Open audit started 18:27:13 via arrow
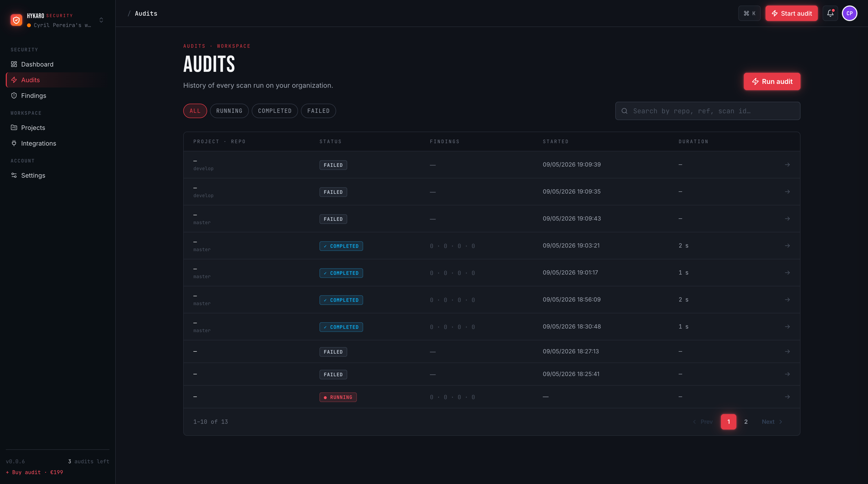 (x=787, y=351)
